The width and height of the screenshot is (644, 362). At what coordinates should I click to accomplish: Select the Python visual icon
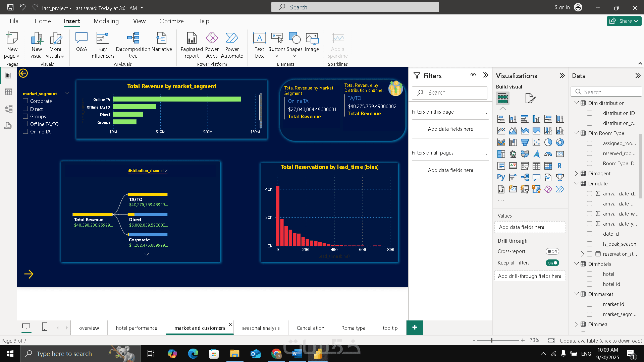pos(501,177)
